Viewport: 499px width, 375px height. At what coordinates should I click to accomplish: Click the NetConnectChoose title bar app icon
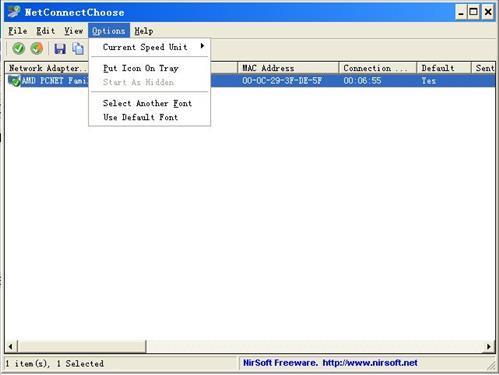click(14, 12)
